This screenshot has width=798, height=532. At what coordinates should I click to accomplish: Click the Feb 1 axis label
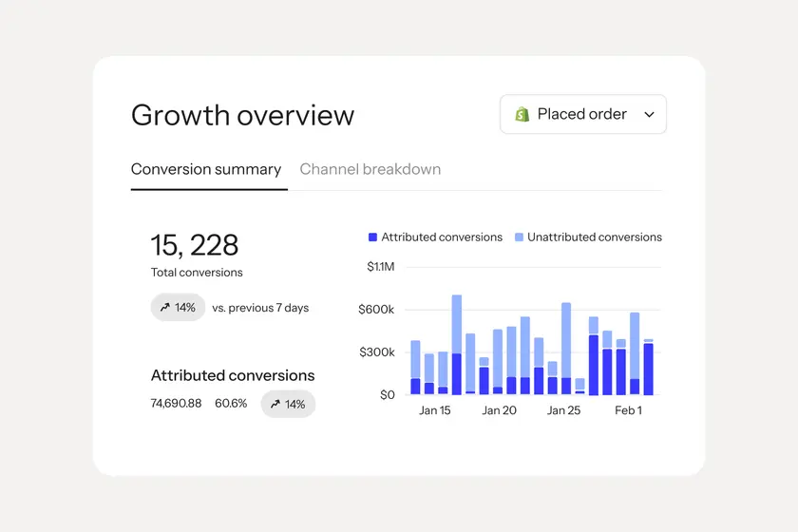click(629, 410)
